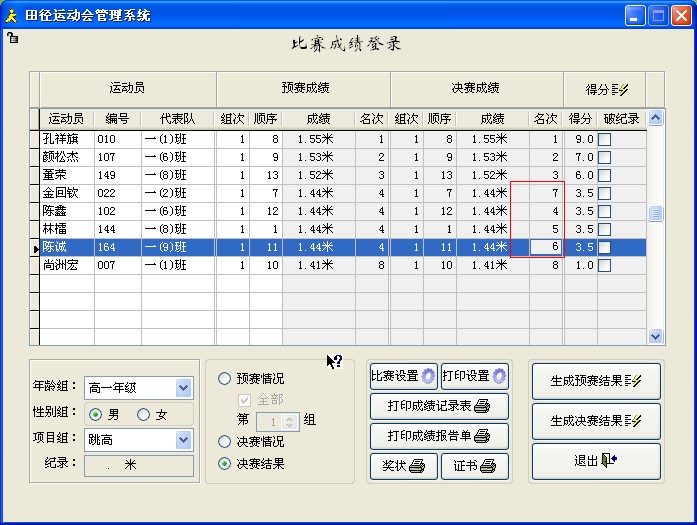Generate preliminary results with 生成预赛结果
This screenshot has width=697, height=525.
coord(596,381)
